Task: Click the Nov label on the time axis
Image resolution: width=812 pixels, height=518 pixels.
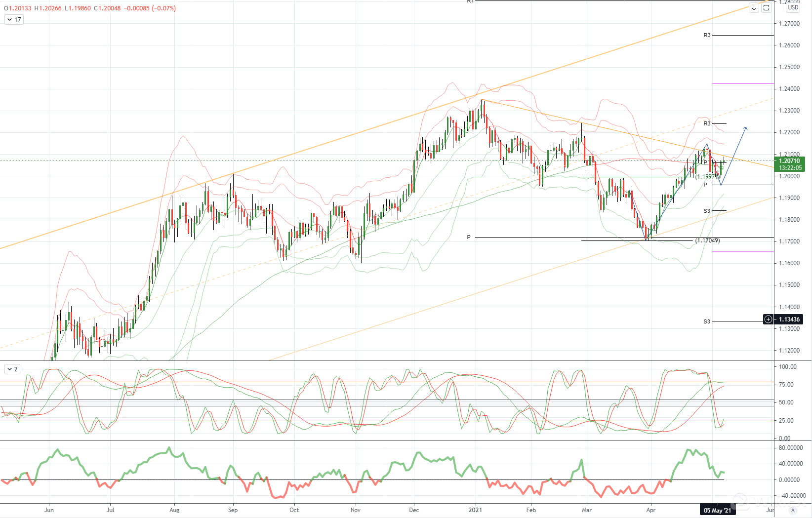Action: (355, 510)
